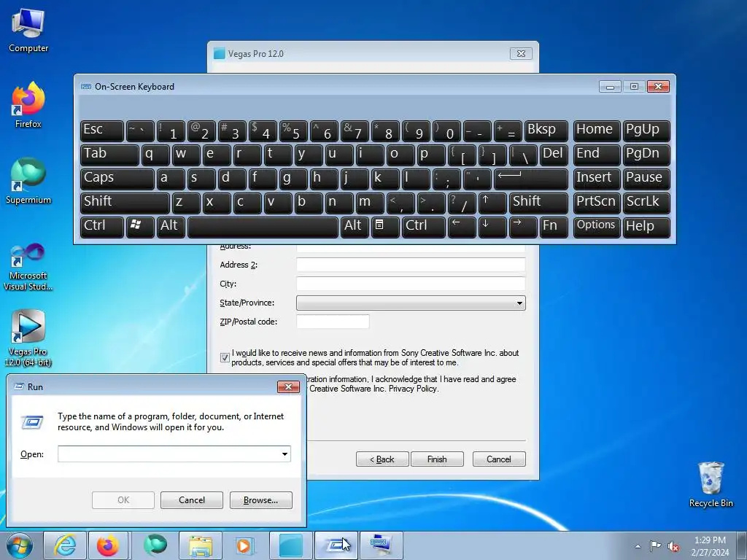
Task: Expand the State/Province dropdown
Action: 519,303
